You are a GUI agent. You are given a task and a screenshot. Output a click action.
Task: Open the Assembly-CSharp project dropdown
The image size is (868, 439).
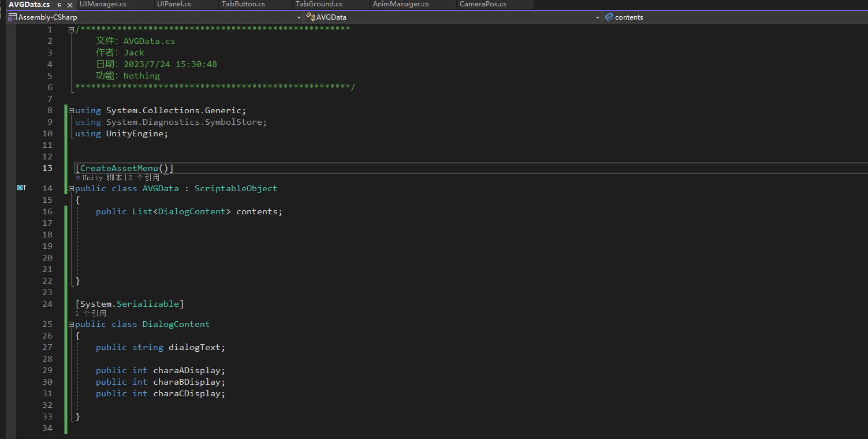point(299,17)
